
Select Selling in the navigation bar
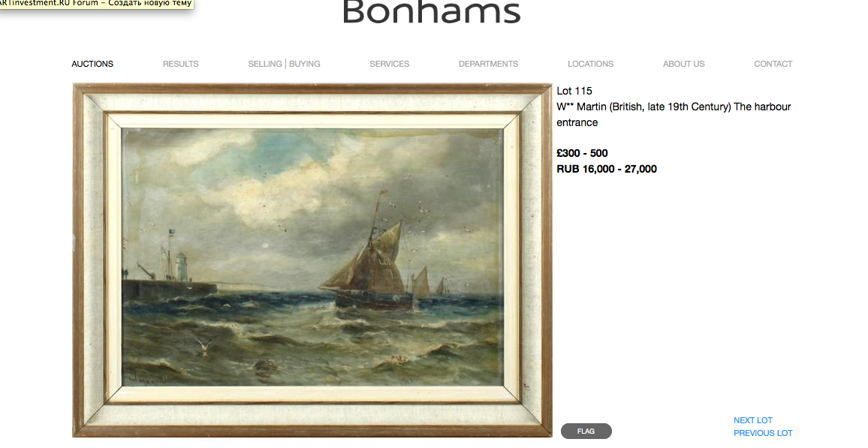(264, 64)
